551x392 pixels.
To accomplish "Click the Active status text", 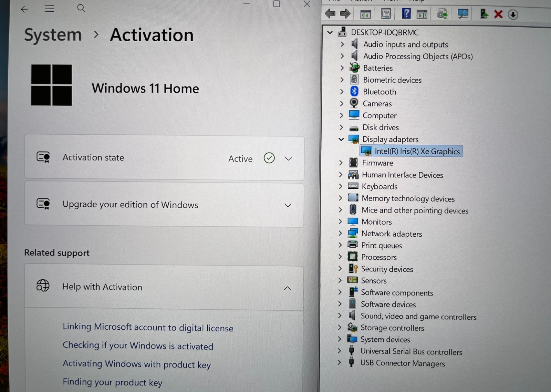I will click(x=240, y=159).
